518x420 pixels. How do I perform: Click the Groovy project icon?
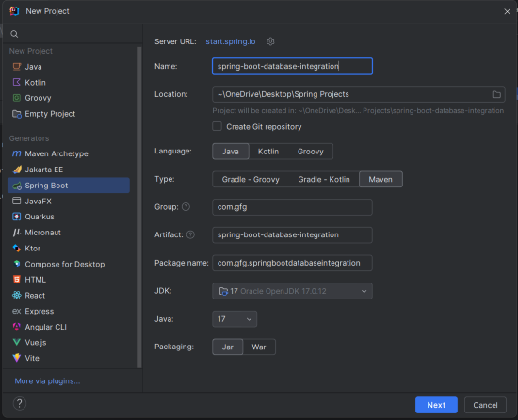tap(17, 98)
